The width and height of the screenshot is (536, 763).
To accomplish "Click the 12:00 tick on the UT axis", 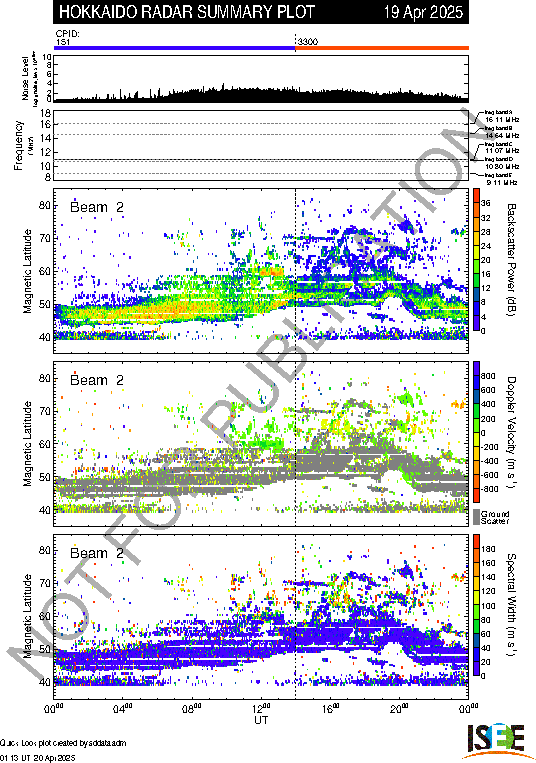I will 261,708.
